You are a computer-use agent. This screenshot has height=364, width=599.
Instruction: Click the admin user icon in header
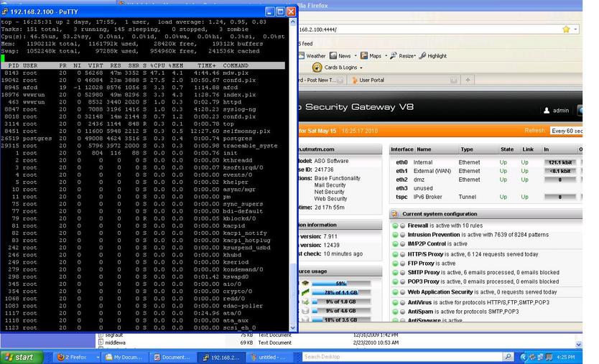[547, 111]
